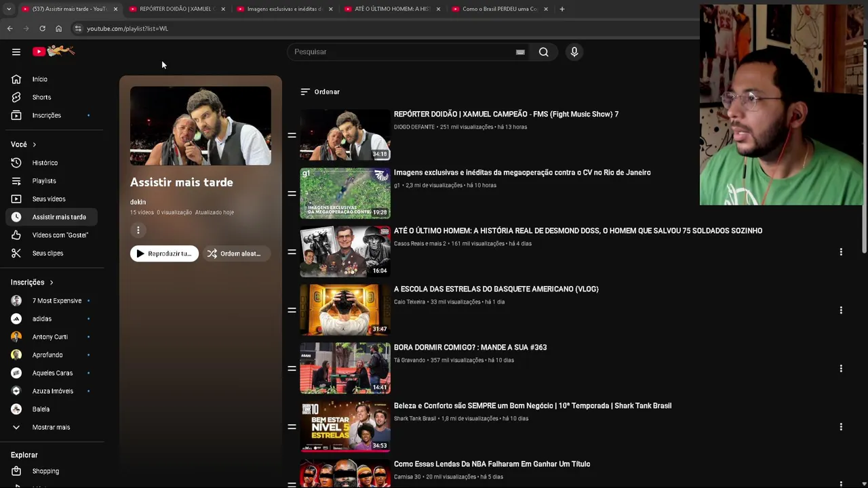Open the hamburger guide menu
The image size is (868, 488).
coord(16,52)
